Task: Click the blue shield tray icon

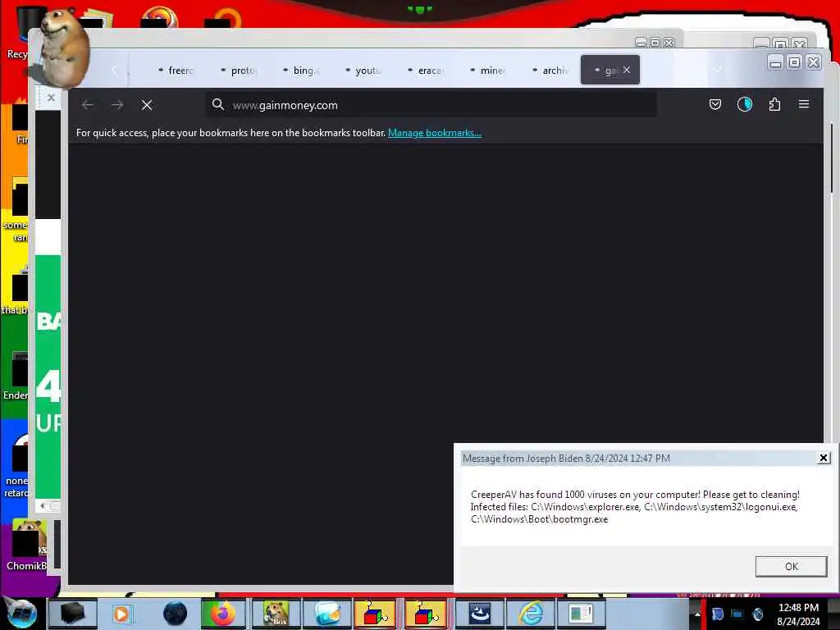Action: tap(718, 614)
